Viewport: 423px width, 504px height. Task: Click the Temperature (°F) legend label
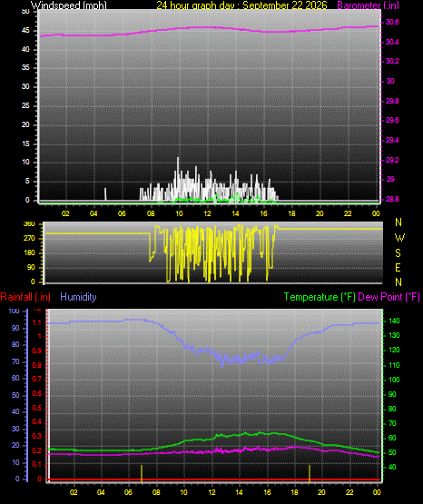pyautogui.click(x=320, y=297)
